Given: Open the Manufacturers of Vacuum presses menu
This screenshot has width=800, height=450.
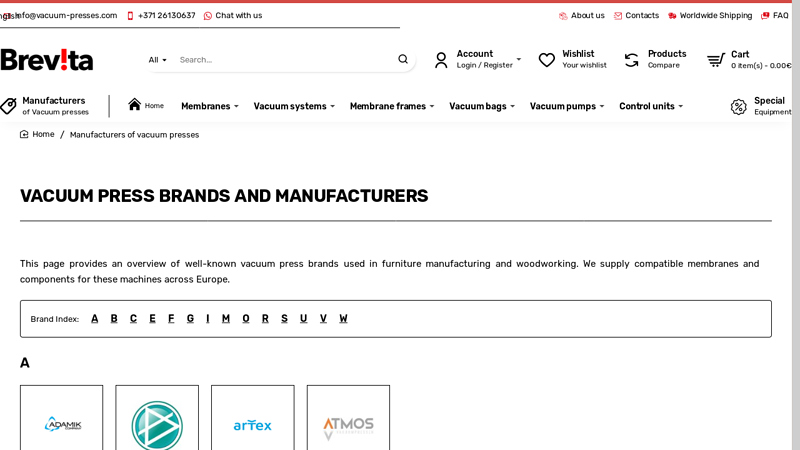Looking at the screenshot, I should click(x=55, y=106).
